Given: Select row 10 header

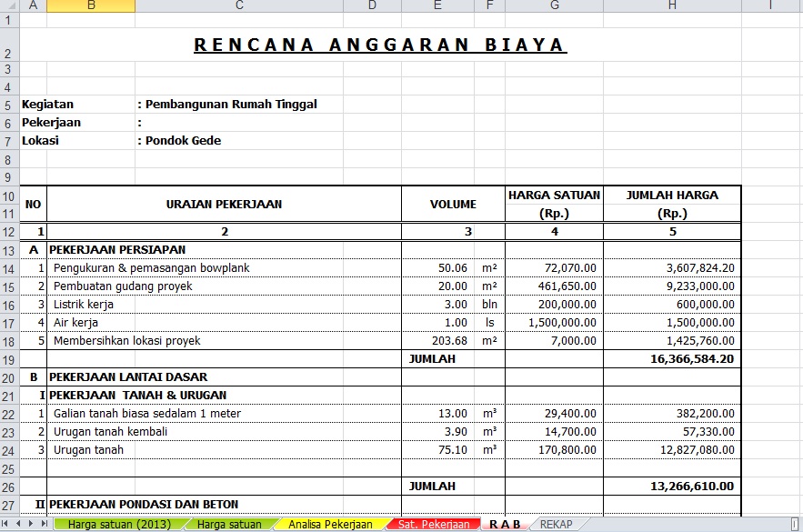Looking at the screenshot, I should coord(9,196).
